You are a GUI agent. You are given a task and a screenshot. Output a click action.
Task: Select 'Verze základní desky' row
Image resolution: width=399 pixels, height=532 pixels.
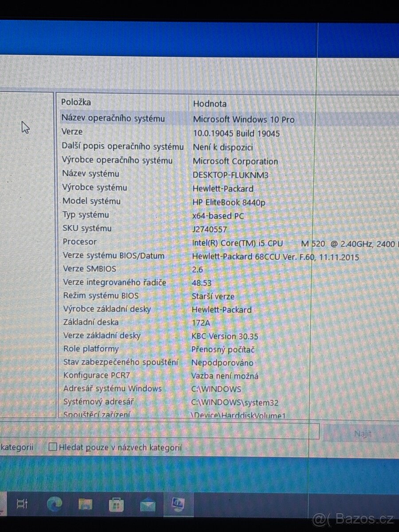(x=102, y=336)
